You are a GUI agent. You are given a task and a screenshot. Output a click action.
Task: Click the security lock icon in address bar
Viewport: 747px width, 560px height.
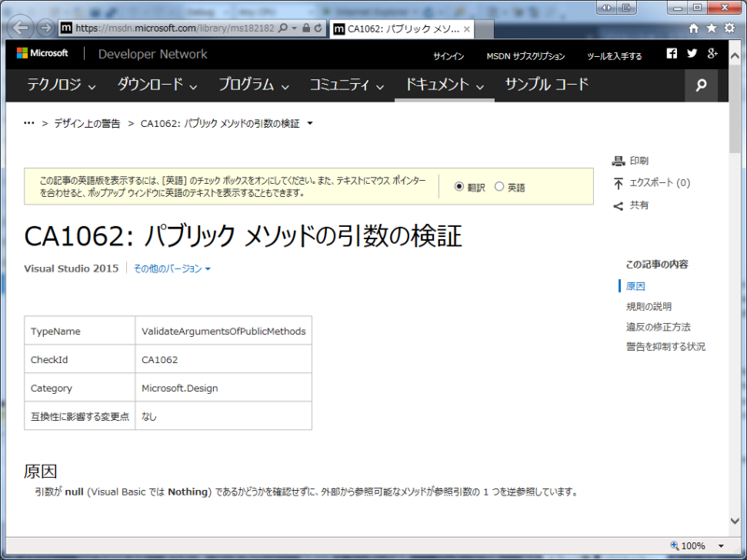click(x=306, y=28)
